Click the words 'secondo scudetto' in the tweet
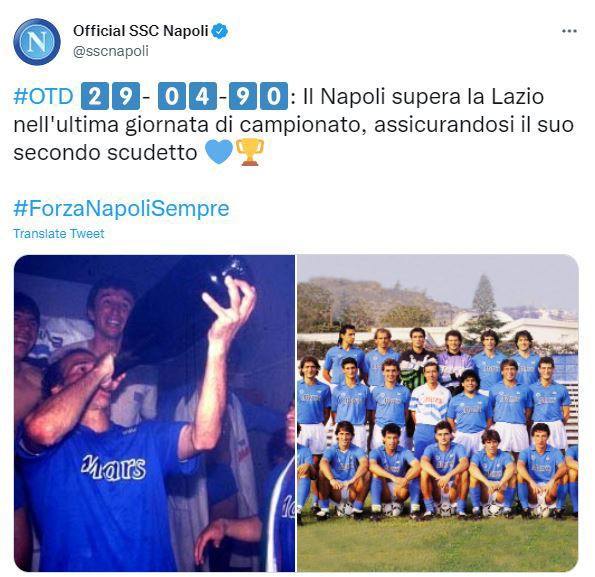The height and width of the screenshot is (577, 595). [105, 153]
